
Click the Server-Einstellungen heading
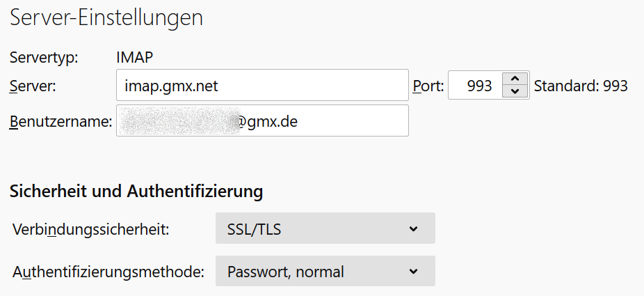click(106, 18)
